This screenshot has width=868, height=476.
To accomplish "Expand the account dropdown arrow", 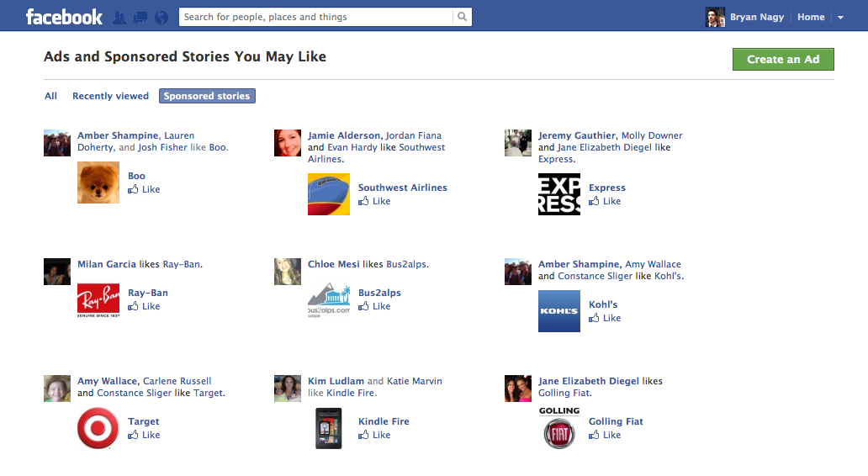I will pyautogui.click(x=840, y=18).
